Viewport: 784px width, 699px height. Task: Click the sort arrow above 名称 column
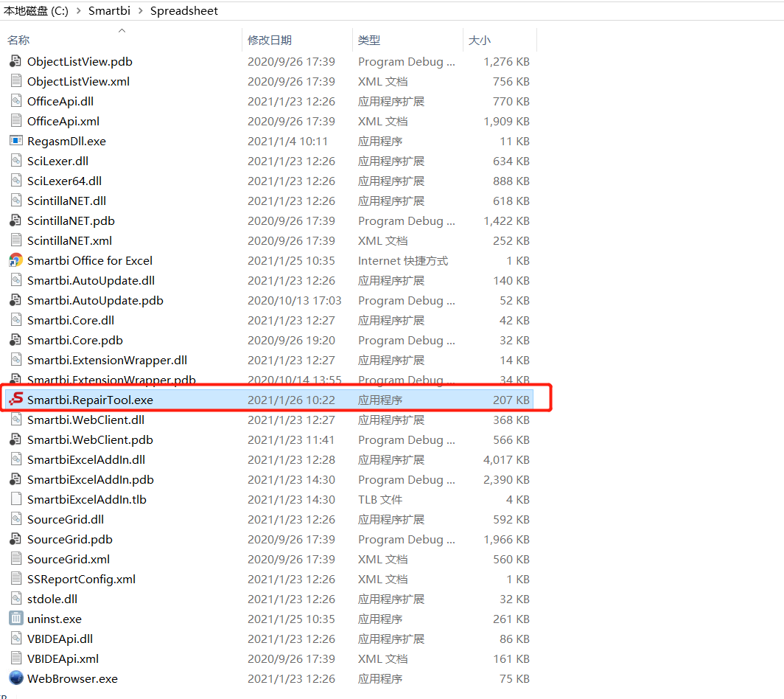(x=122, y=30)
